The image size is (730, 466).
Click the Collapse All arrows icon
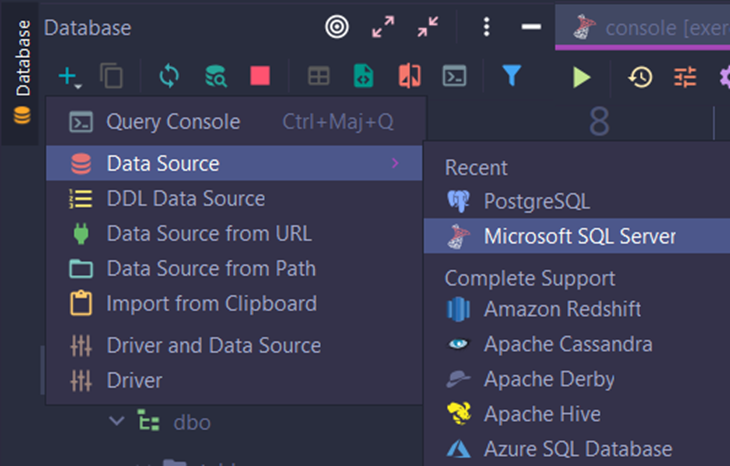tap(430, 28)
